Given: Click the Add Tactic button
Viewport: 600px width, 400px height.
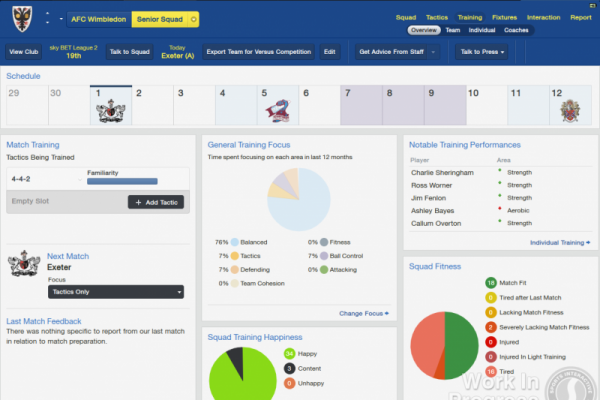Looking at the screenshot, I should pos(156,202).
